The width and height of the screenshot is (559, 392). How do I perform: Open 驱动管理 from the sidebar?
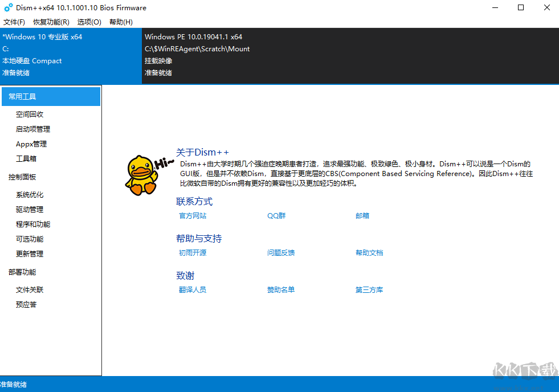[x=30, y=209]
